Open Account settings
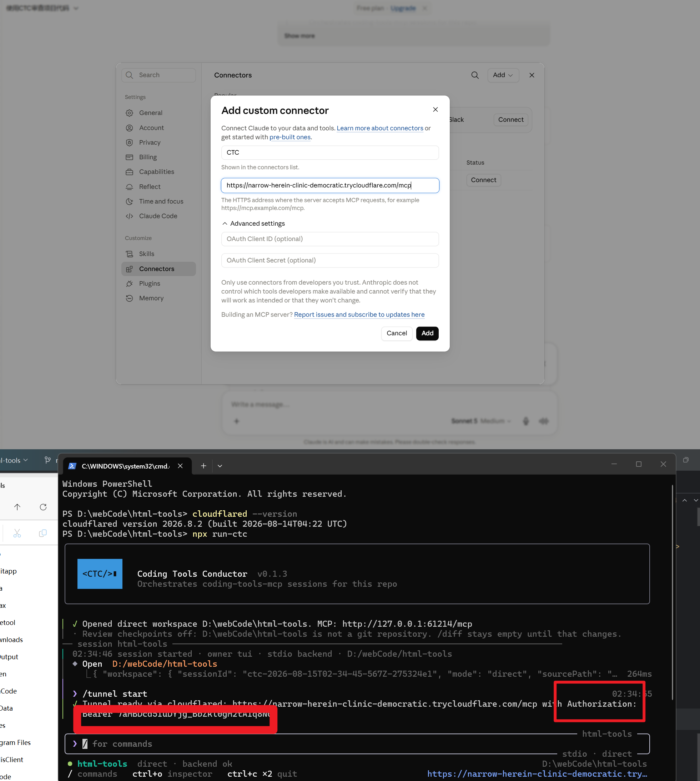700x781 pixels. coord(158,128)
